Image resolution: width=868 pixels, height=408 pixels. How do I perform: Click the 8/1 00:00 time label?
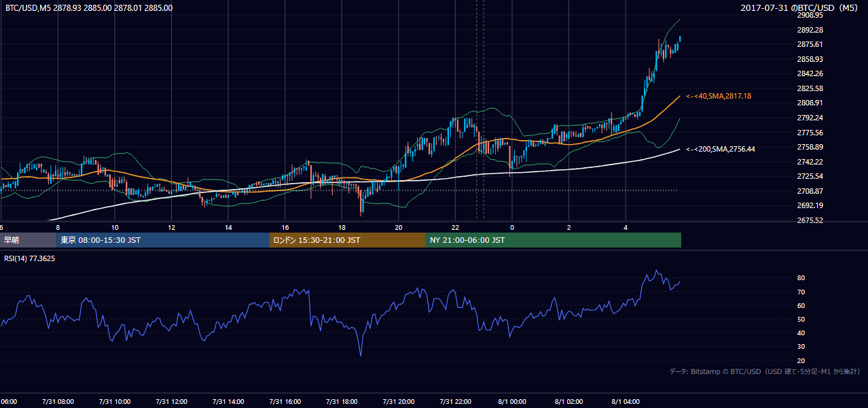tap(512, 402)
